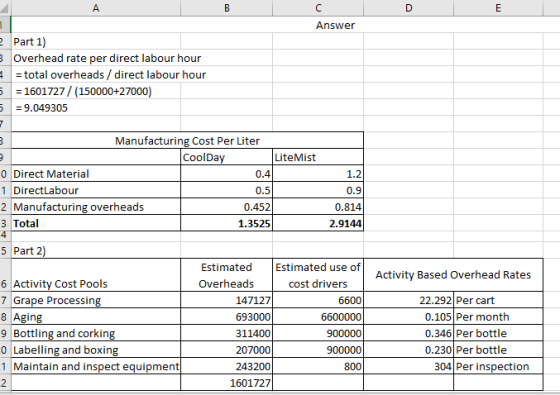
Task: Click 'Activity Based Overhead Rates' merged header
Action: coord(453,275)
